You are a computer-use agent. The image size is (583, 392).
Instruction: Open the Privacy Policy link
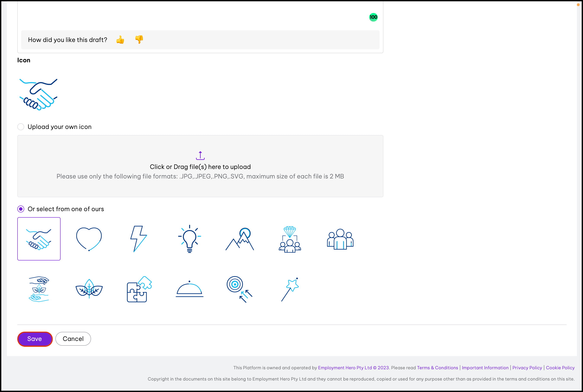(x=527, y=368)
